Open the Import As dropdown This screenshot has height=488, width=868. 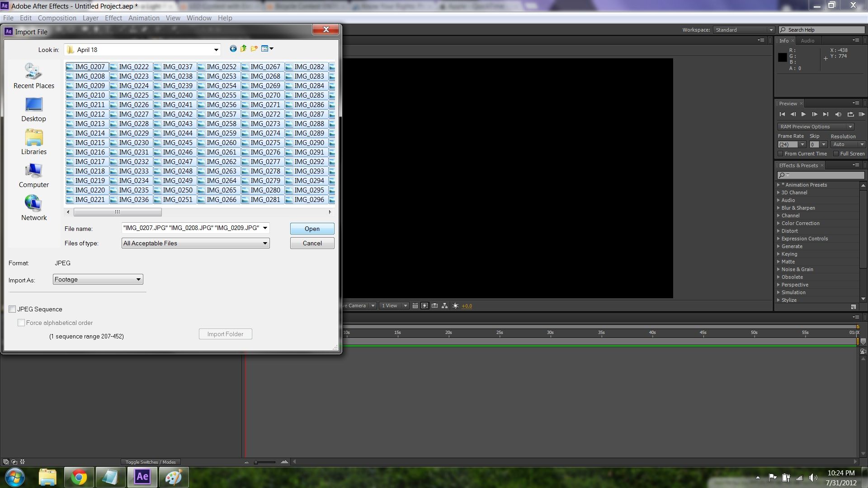click(x=98, y=280)
